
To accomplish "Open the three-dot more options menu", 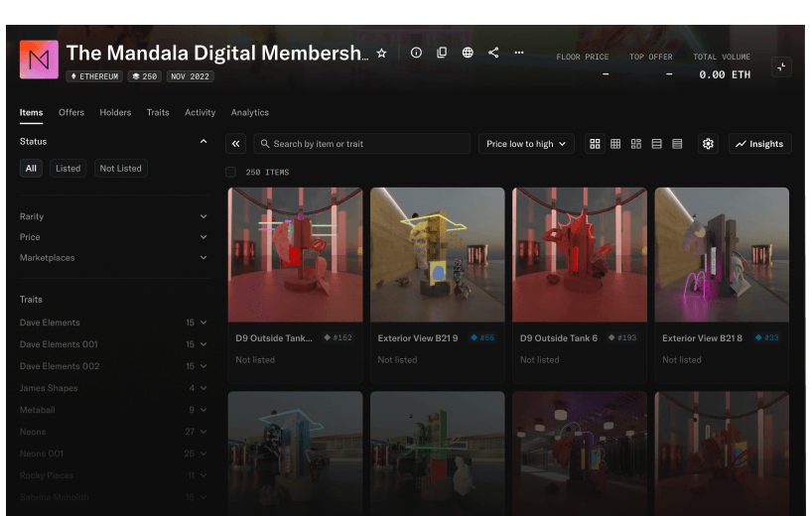I will tap(519, 53).
